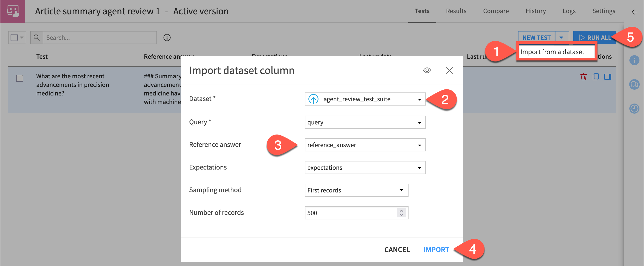Image resolution: width=644 pixels, height=266 pixels.
Task: Open the select-all dropdown arrow next to checkbox
Action: (x=21, y=37)
